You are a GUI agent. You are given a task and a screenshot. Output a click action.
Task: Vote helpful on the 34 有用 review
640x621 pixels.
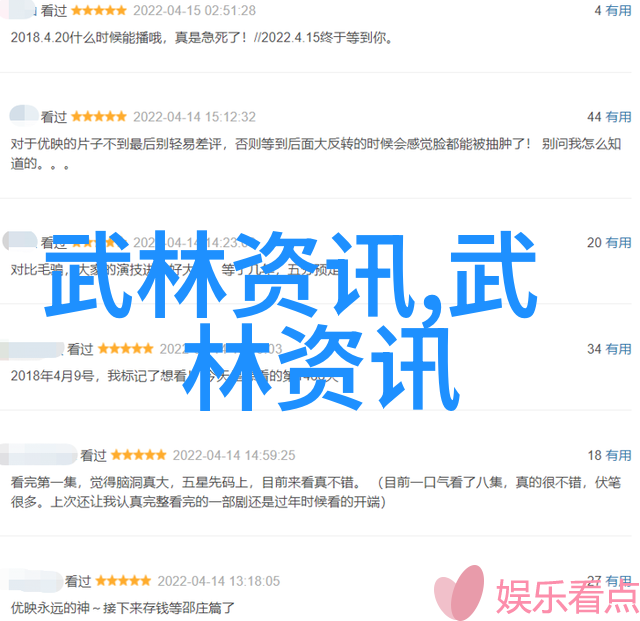609,349
